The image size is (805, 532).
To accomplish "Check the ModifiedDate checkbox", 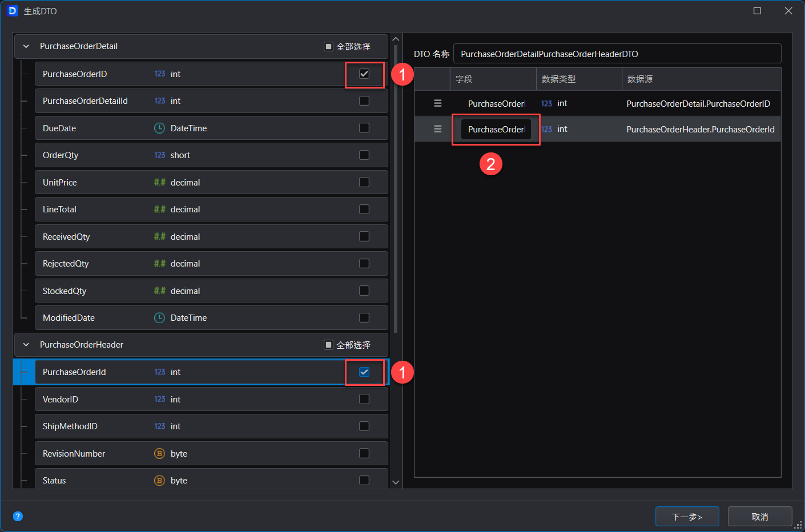I will [364, 318].
